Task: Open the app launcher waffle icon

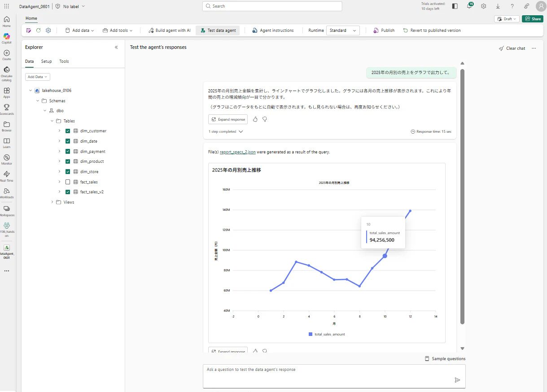Action: pos(6,6)
